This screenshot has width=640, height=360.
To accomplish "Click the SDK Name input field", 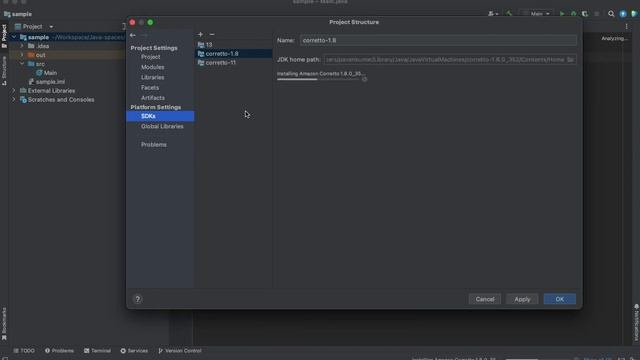I will click(438, 40).
